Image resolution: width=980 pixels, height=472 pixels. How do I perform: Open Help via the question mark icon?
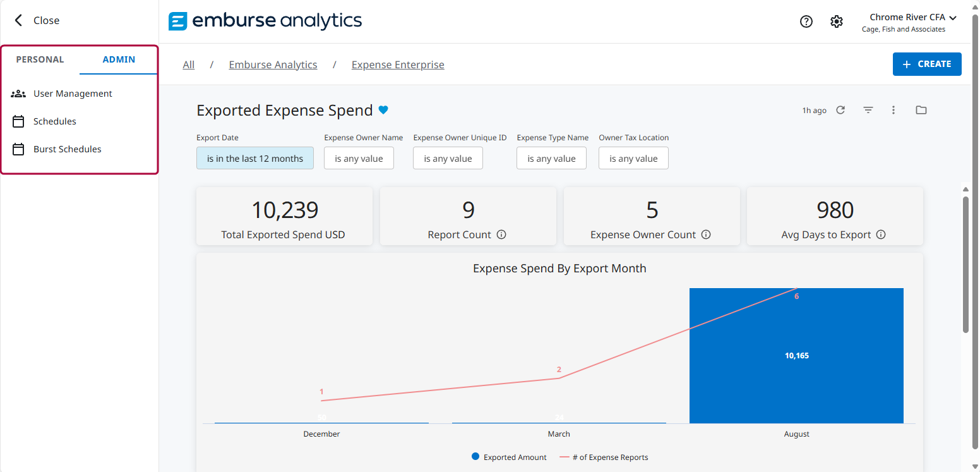(806, 21)
